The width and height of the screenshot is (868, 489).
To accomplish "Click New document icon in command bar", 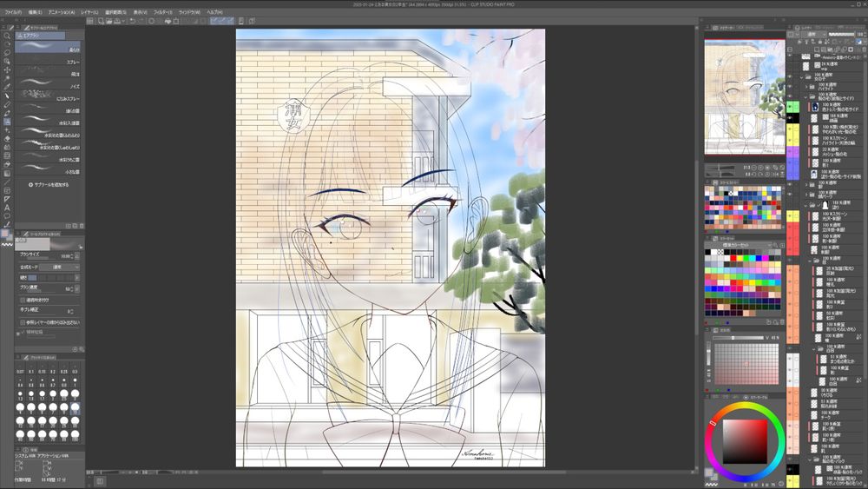I will pos(102,21).
